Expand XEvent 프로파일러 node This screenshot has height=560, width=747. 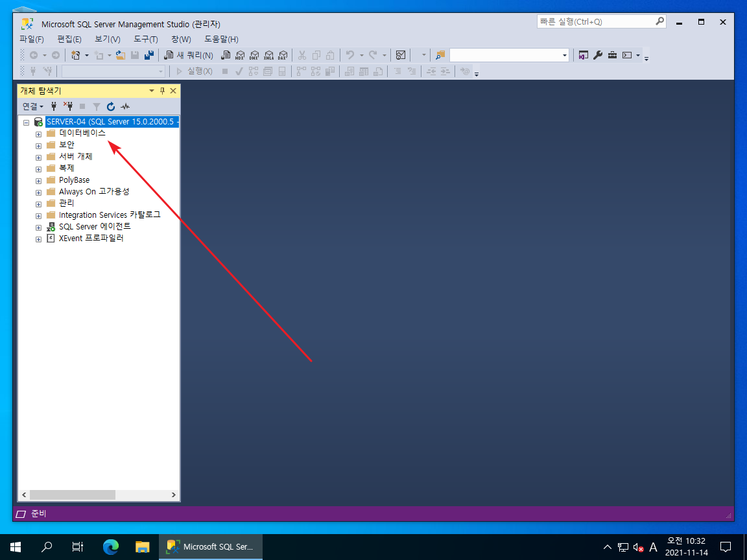point(39,239)
